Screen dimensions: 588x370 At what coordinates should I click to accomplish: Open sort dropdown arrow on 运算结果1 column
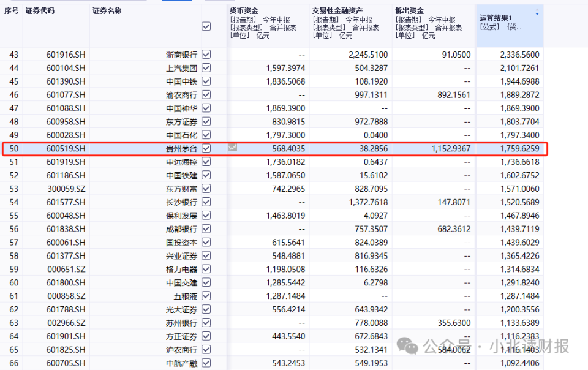point(537,13)
